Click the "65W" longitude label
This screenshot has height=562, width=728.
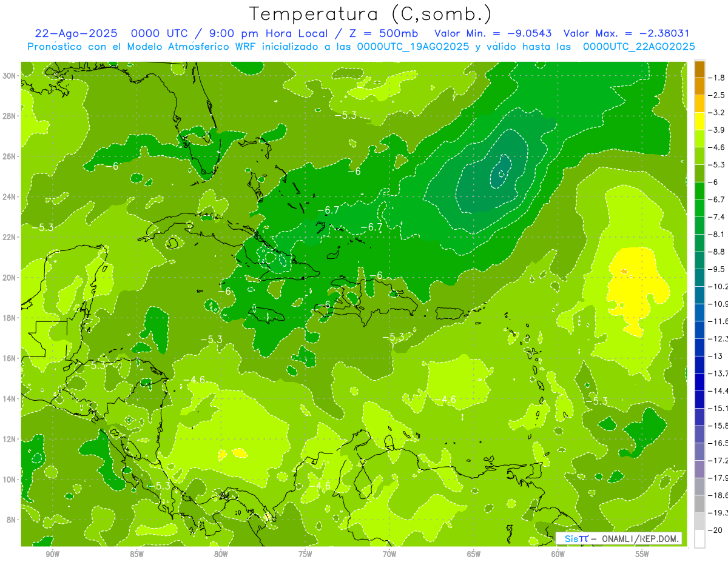(x=474, y=554)
